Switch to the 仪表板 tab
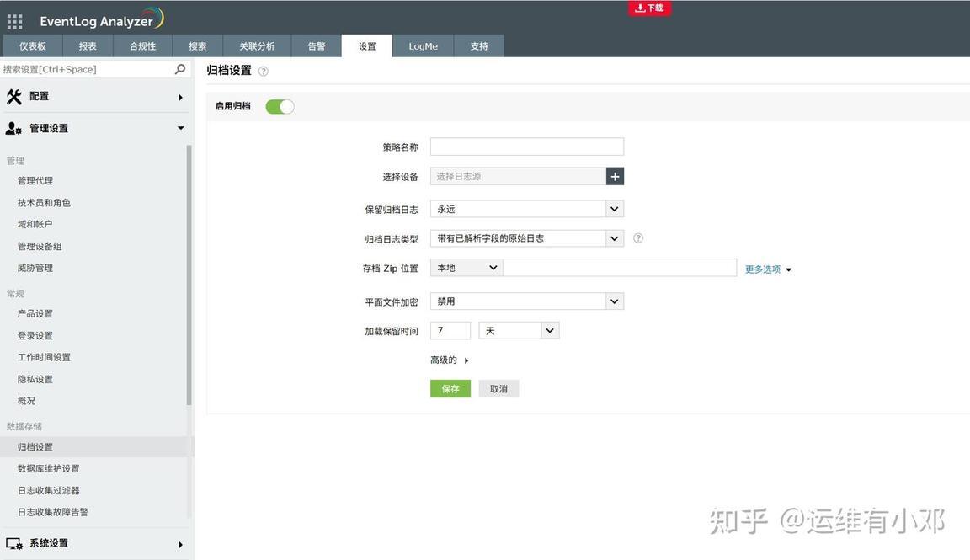Image resolution: width=970 pixels, height=560 pixels. tap(32, 45)
